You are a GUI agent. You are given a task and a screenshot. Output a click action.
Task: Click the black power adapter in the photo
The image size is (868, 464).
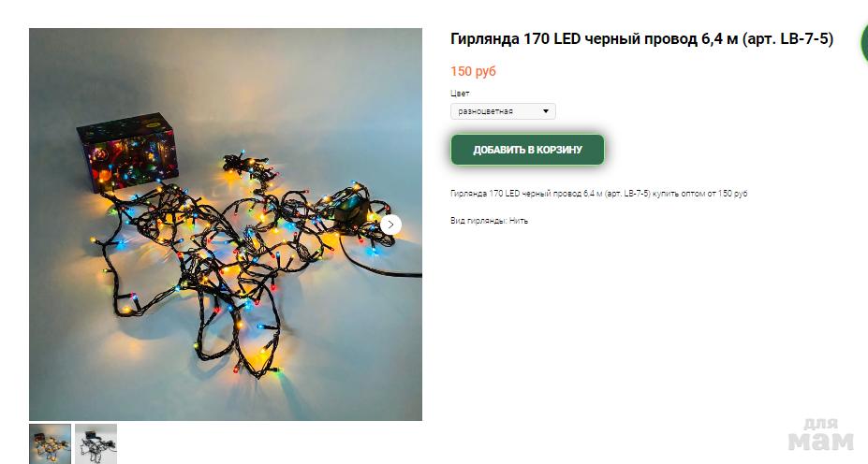[351, 208]
